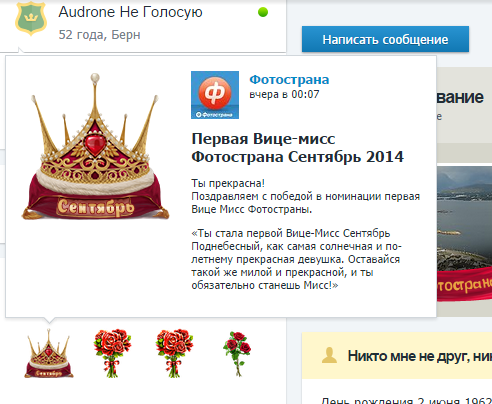Open the Audrone Не Голосую profile name

click(x=130, y=12)
